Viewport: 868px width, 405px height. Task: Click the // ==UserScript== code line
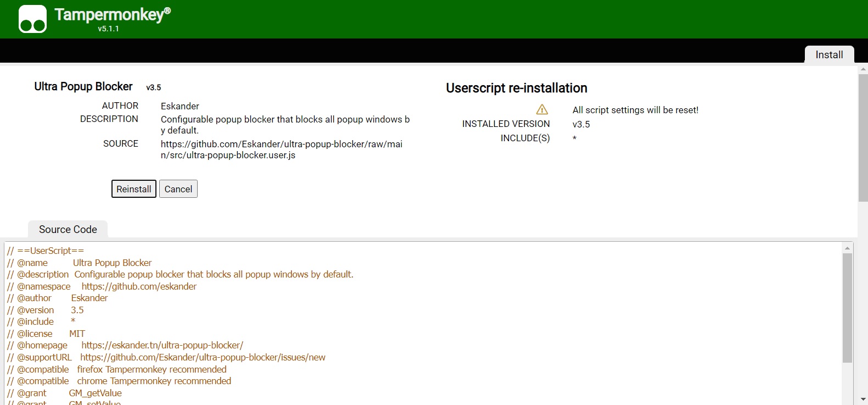point(46,251)
